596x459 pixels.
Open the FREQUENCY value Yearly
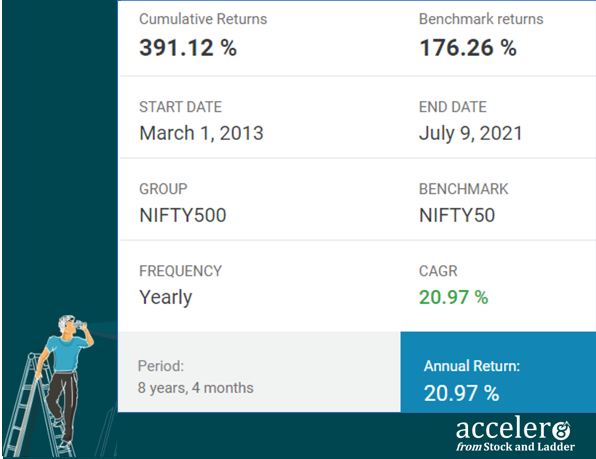pyautogui.click(x=166, y=297)
